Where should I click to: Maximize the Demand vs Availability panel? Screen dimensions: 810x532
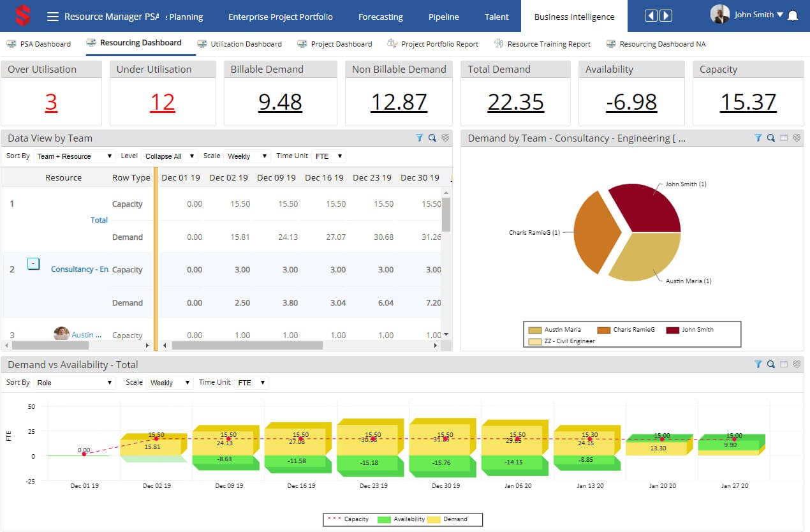point(783,364)
